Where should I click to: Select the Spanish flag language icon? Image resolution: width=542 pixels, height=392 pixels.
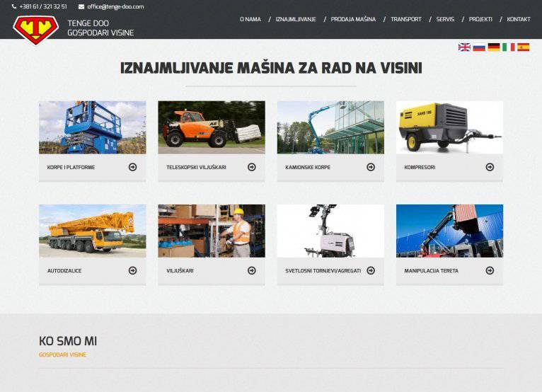[x=523, y=47]
